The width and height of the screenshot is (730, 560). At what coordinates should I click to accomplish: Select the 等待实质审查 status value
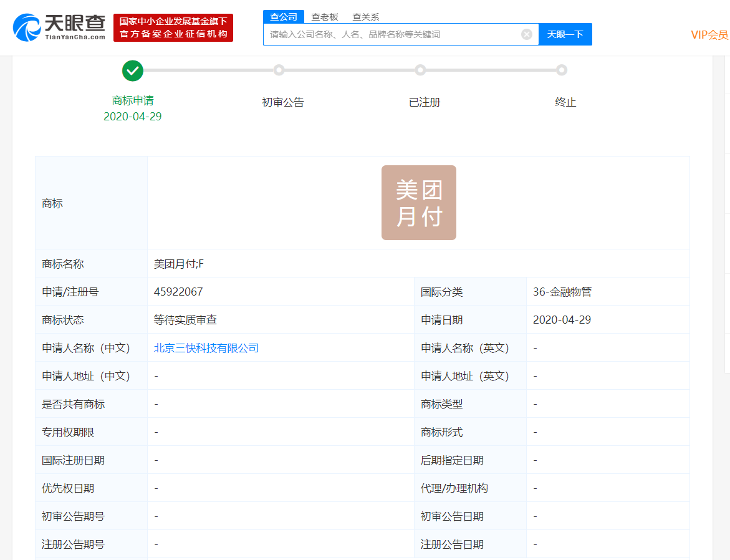(x=185, y=320)
